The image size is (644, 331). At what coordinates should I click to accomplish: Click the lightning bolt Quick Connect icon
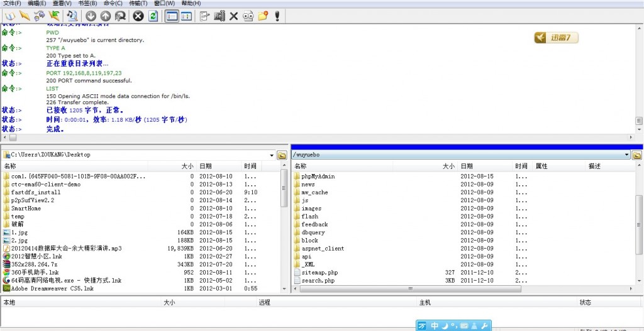point(24,16)
